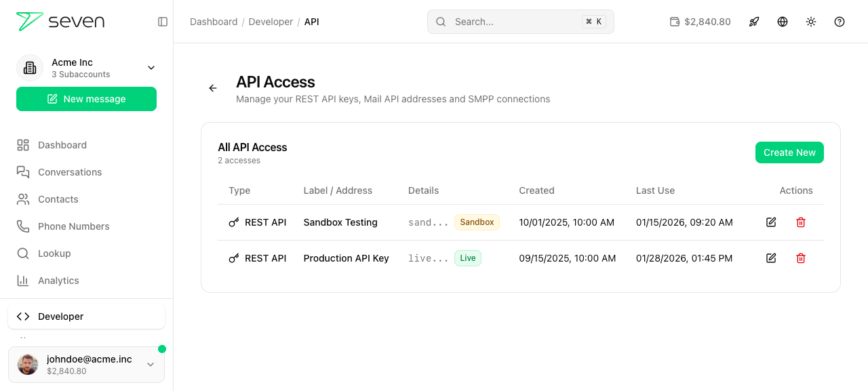This screenshot has height=391, width=868.
Task: Delete the Sandbox Testing API key
Action: [x=801, y=222]
